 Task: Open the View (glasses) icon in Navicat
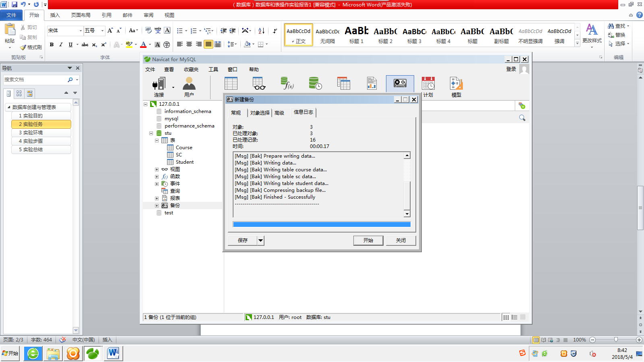(259, 83)
